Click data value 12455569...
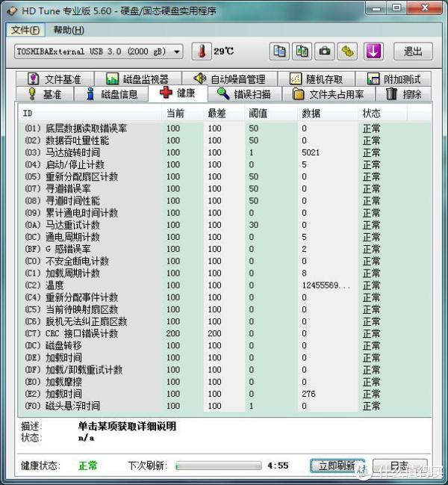Image resolution: width=448 pixels, height=485 pixels. (x=326, y=285)
